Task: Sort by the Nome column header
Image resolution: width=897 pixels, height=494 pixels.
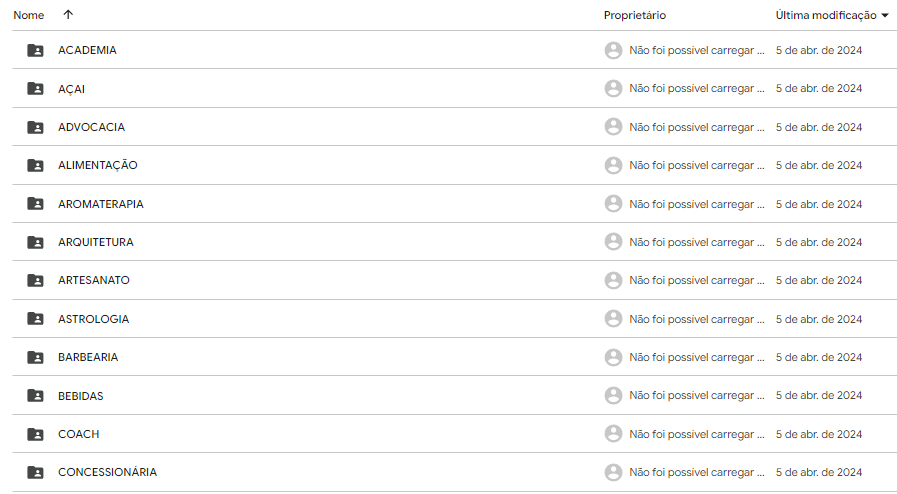Action: pos(29,15)
